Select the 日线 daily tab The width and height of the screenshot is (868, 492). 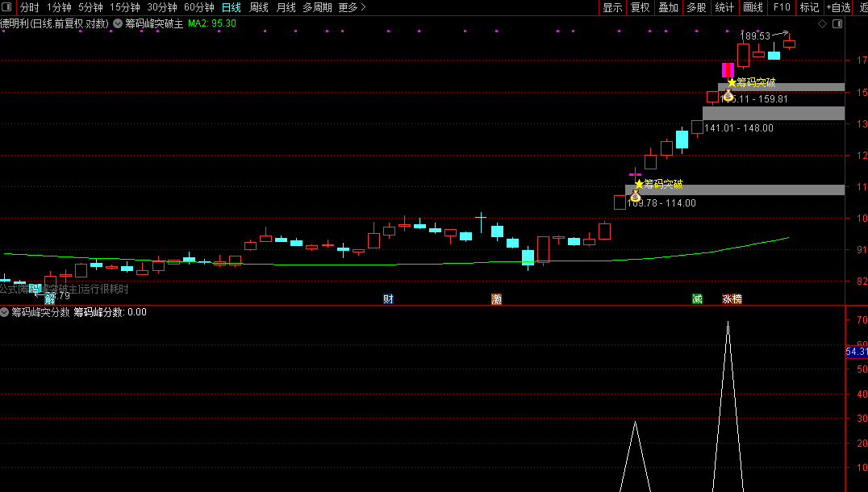point(232,7)
